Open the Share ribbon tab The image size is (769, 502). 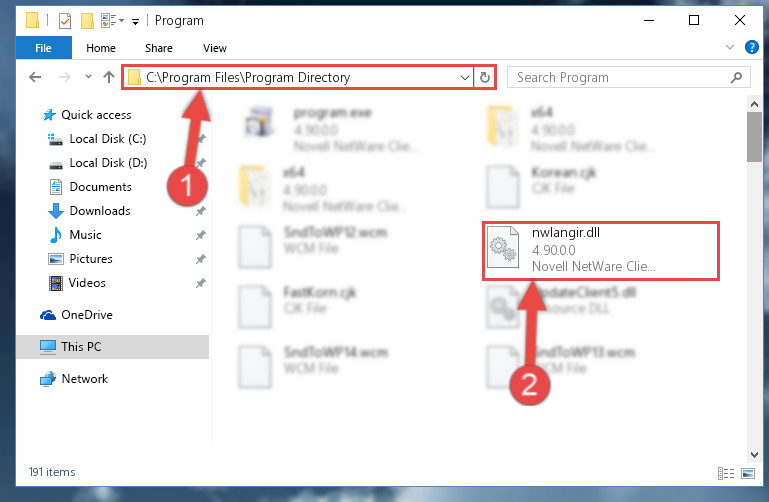pyautogui.click(x=158, y=48)
